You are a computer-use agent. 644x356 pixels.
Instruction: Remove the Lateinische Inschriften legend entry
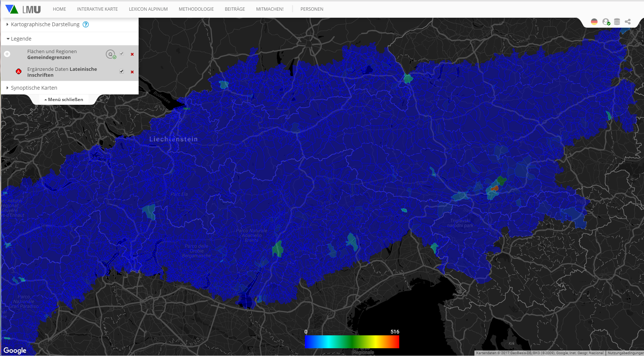[x=132, y=72]
